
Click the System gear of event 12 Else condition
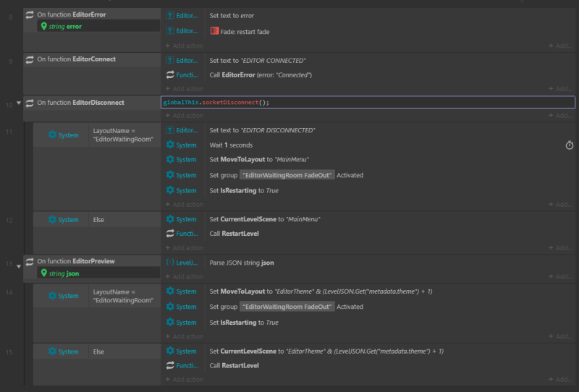point(52,219)
